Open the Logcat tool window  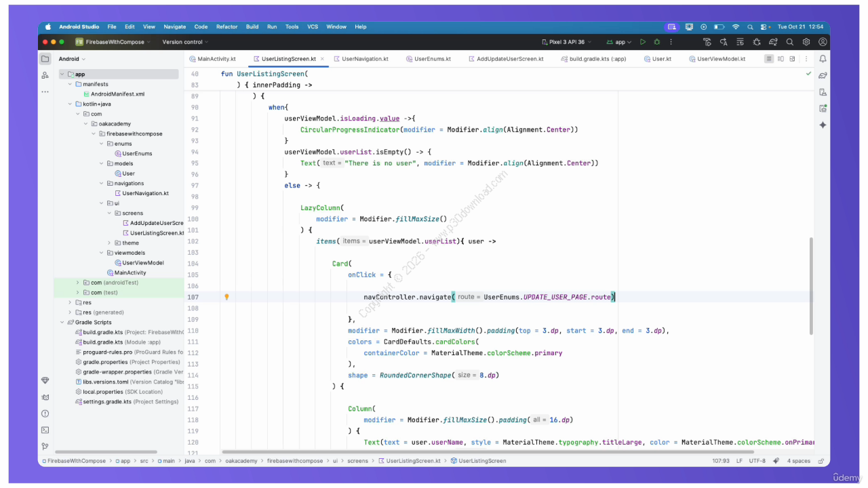(x=45, y=397)
